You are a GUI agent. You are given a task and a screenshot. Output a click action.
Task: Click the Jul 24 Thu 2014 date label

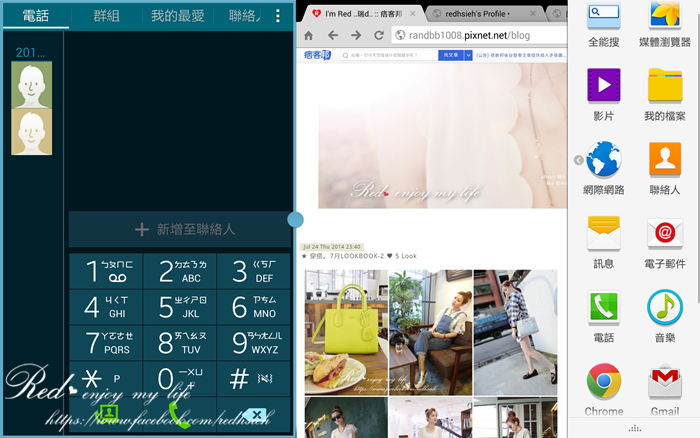coord(332,247)
